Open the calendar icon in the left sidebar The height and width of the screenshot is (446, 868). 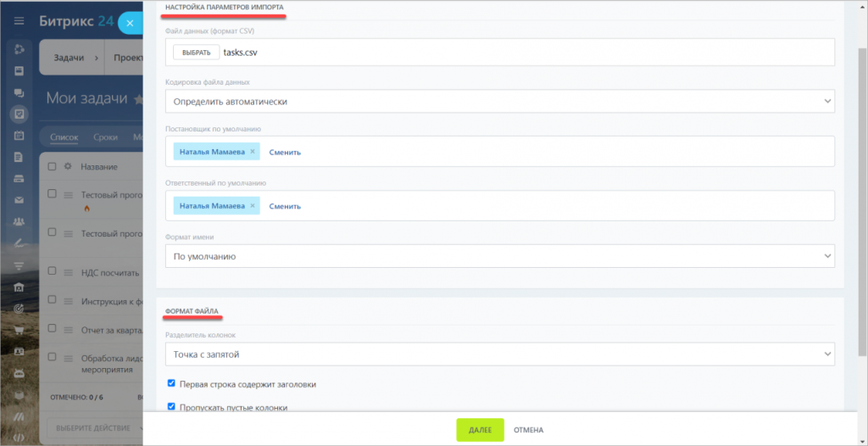click(19, 136)
